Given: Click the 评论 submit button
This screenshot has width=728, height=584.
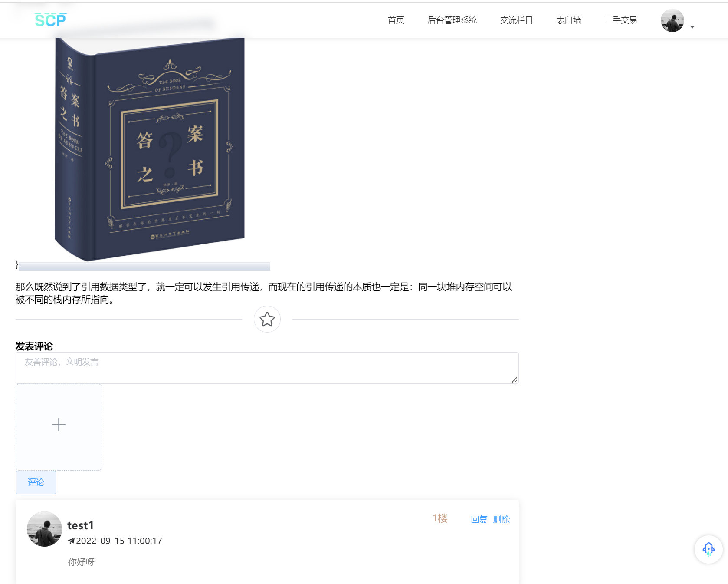Looking at the screenshot, I should pyautogui.click(x=36, y=482).
